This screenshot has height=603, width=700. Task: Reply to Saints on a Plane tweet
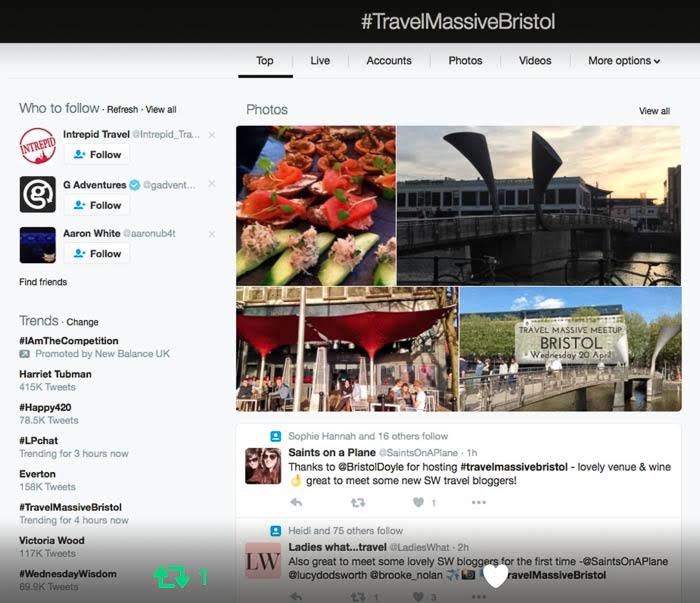[x=296, y=503]
